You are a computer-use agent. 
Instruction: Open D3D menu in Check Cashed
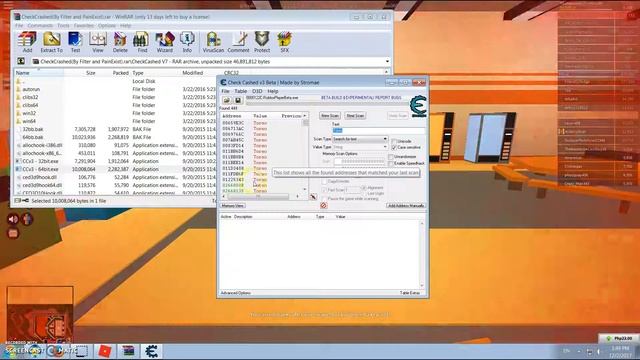coord(257,91)
